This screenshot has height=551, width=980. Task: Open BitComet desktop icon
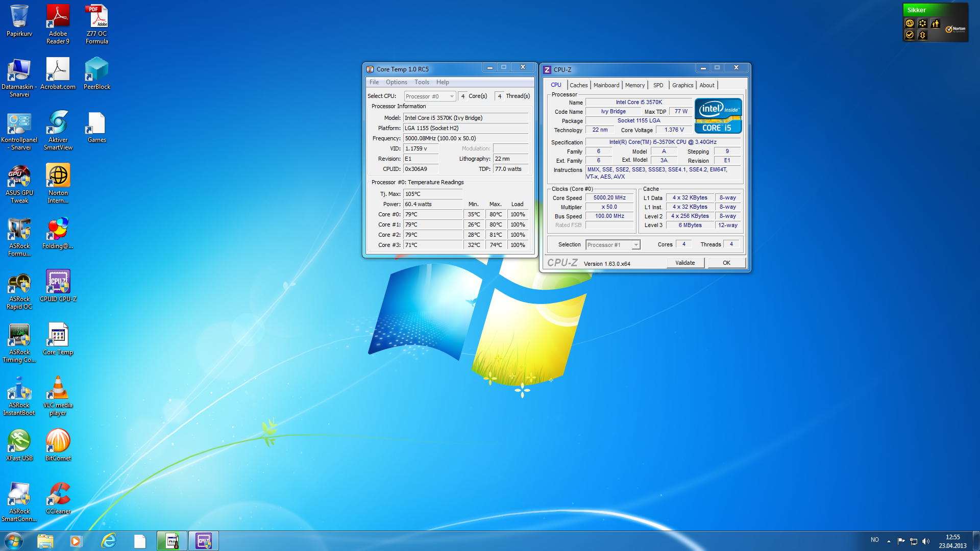(58, 445)
